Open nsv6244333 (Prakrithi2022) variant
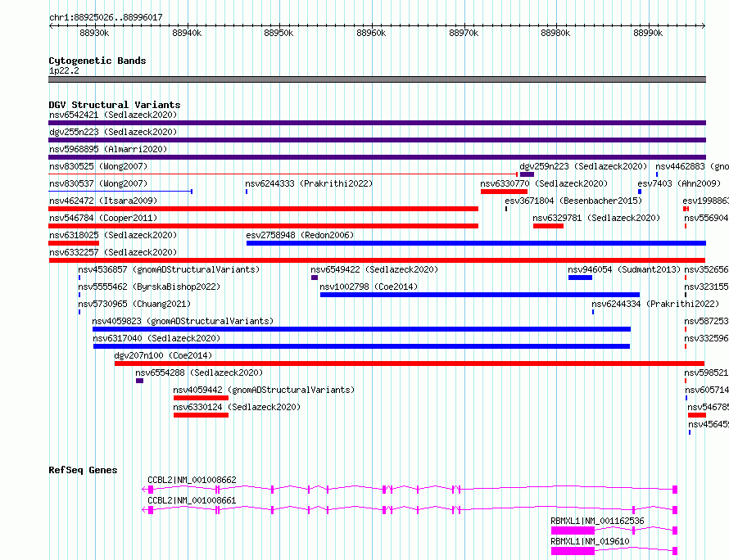The width and height of the screenshot is (729, 560). [x=309, y=183]
